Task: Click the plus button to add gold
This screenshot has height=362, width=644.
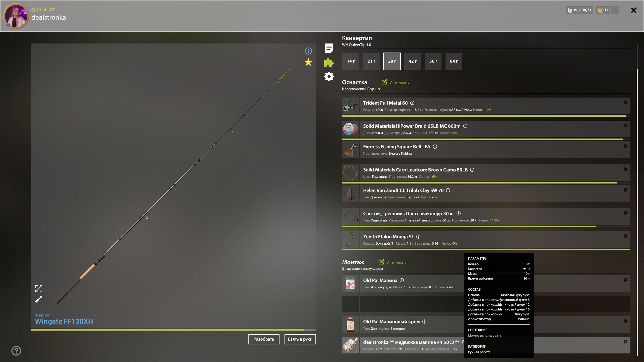Action: point(615,10)
